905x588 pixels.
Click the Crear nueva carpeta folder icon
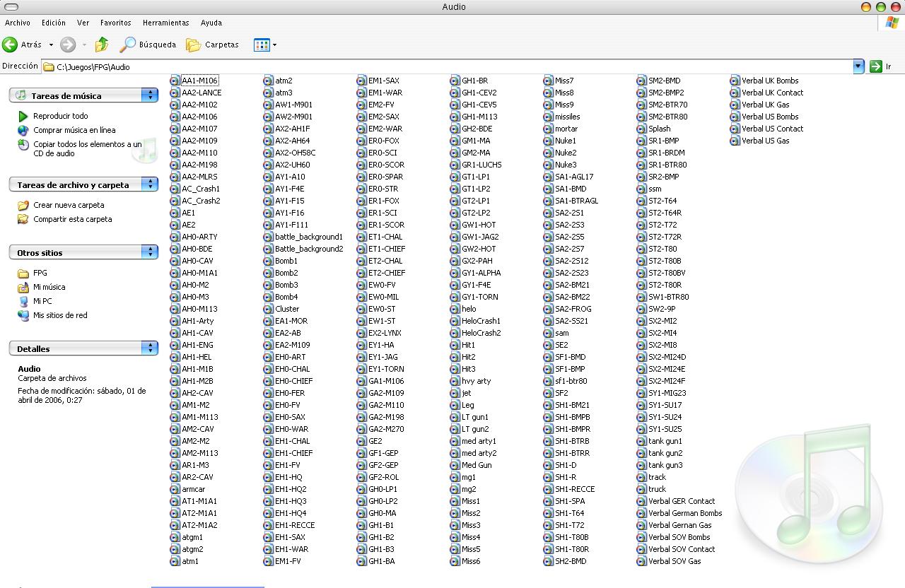tap(23, 205)
